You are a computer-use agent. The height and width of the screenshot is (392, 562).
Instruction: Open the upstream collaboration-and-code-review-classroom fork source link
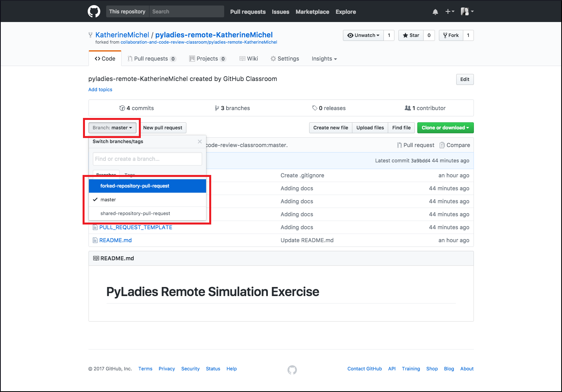[x=199, y=42]
